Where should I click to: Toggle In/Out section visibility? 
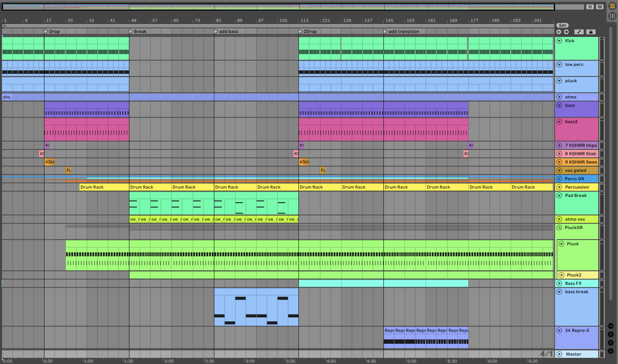611,326
